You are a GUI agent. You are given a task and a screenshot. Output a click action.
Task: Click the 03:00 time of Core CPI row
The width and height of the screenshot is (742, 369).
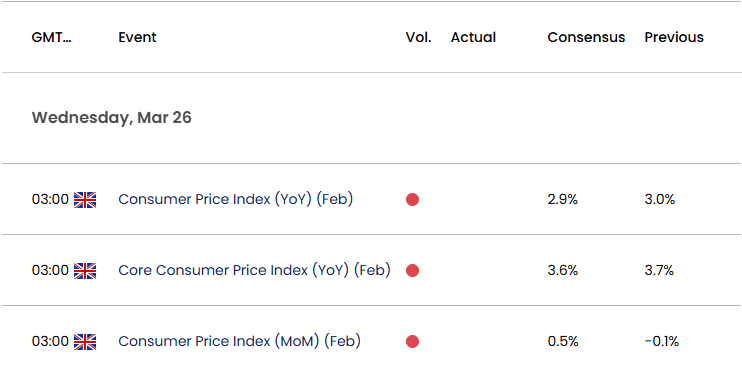coord(50,271)
